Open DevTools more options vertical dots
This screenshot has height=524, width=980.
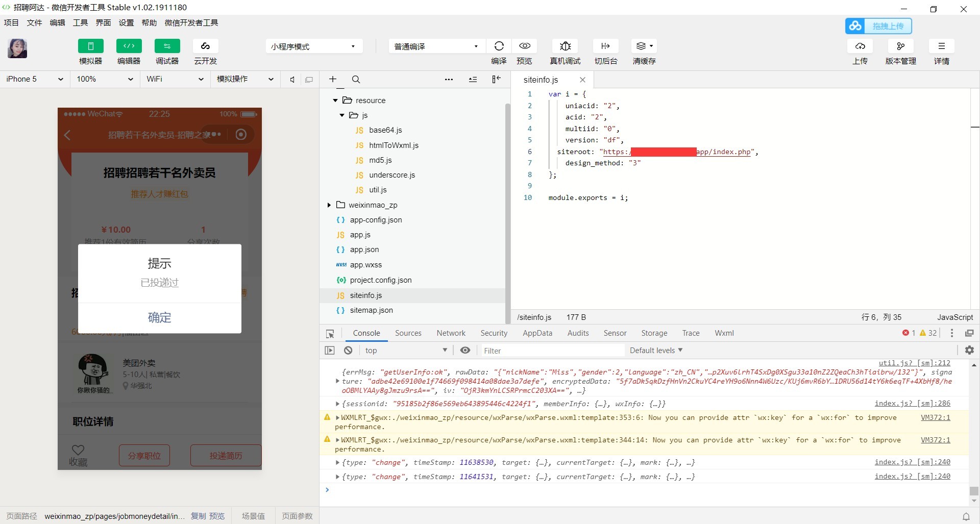point(952,333)
